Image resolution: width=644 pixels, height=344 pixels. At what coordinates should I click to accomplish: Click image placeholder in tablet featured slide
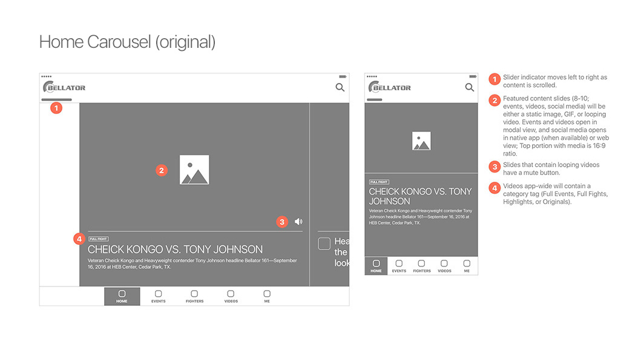(194, 170)
